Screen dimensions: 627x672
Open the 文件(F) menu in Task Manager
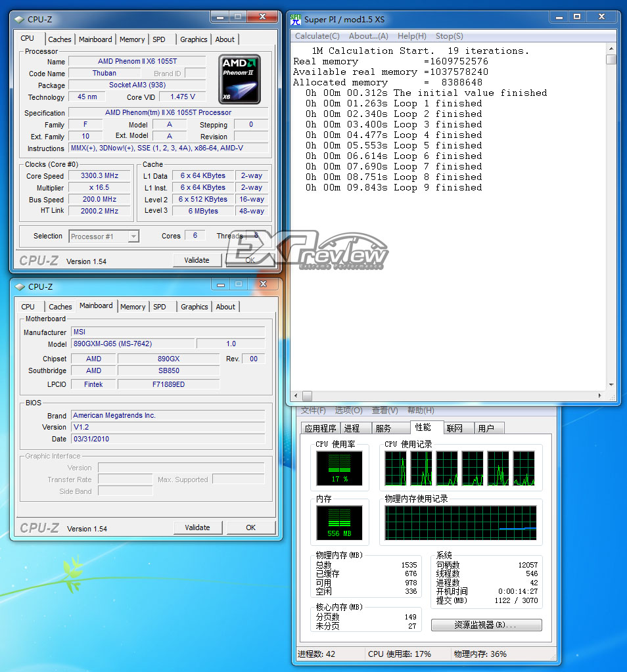tap(313, 411)
